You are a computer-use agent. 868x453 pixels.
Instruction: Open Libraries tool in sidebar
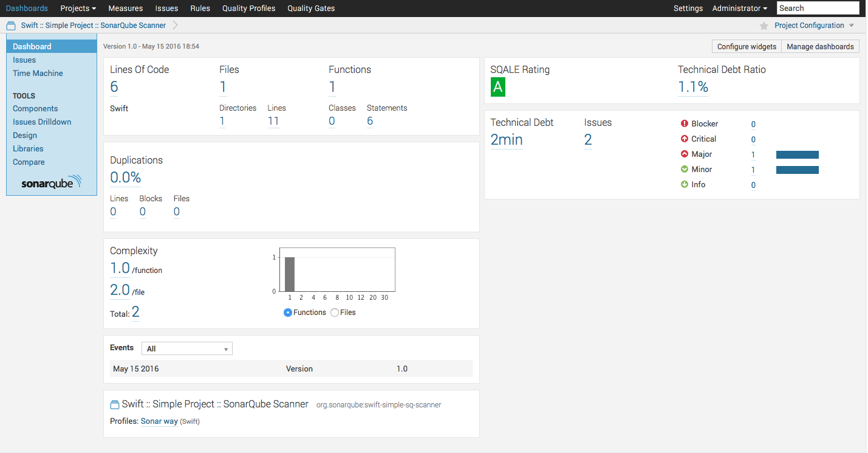[28, 148]
